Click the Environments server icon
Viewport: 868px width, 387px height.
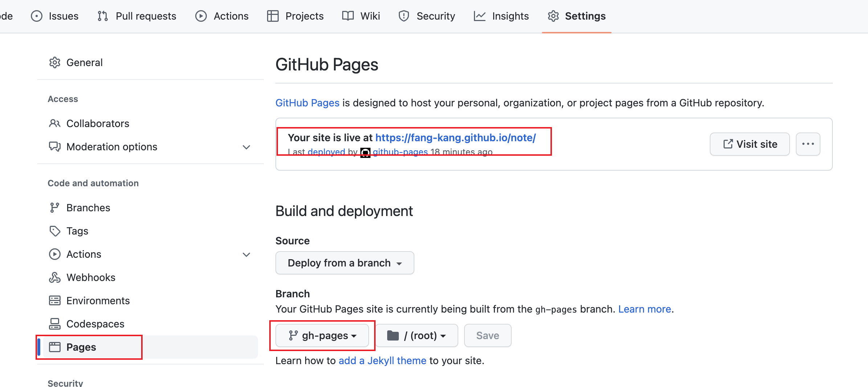pyautogui.click(x=55, y=301)
